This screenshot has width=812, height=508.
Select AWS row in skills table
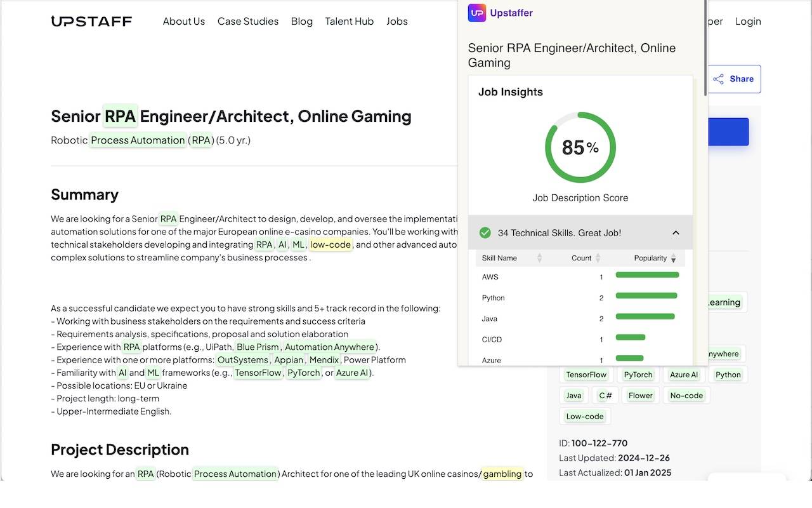point(580,277)
